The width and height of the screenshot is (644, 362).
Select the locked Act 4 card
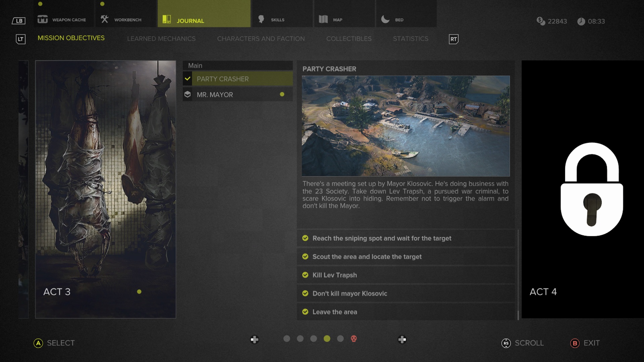(x=583, y=189)
